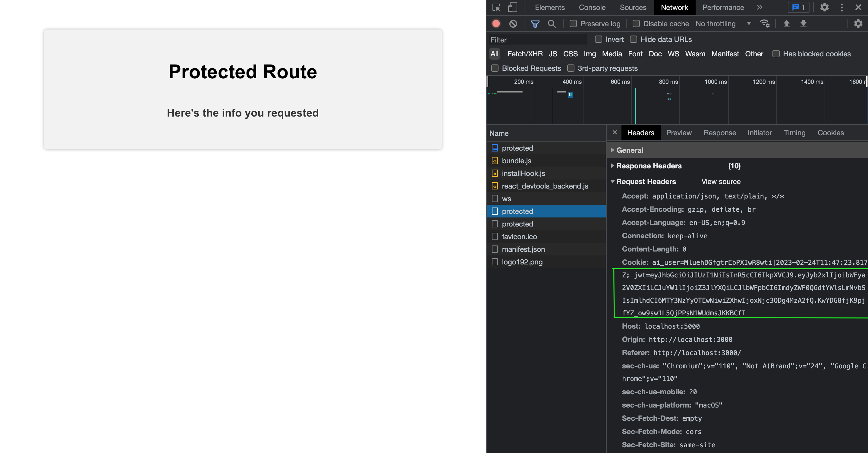The image size is (868, 453).
Task: Enable the Preserve log checkbox
Action: [x=573, y=23]
